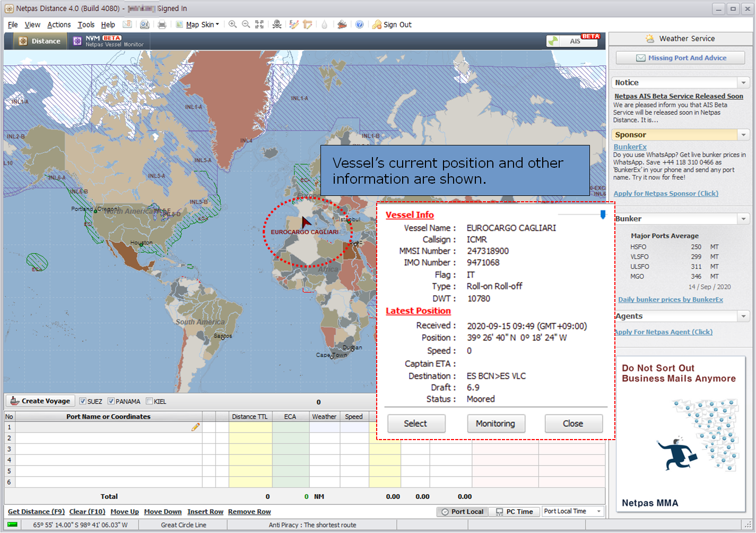756x533 pixels.
Task: Click the Create Voyage button
Action: (x=40, y=401)
